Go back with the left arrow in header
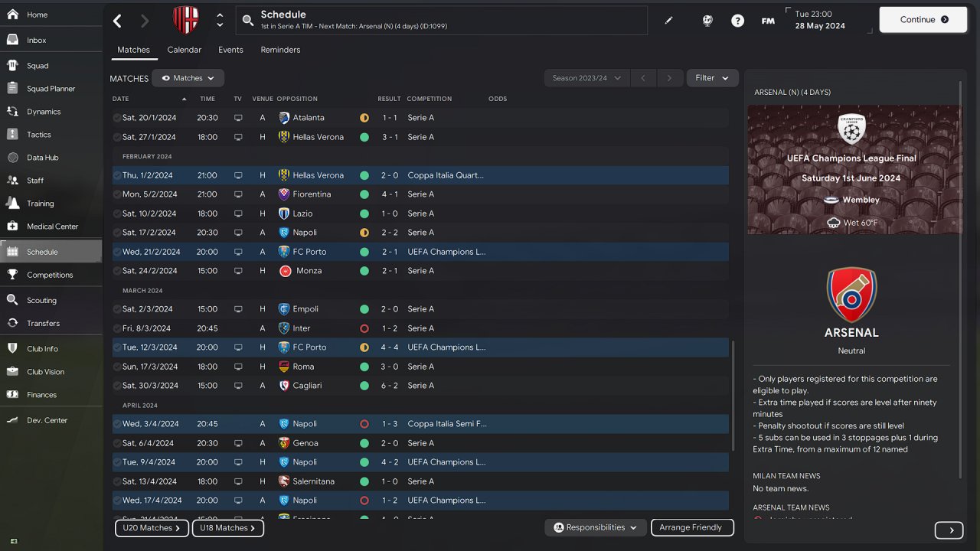The image size is (980, 551). (117, 21)
